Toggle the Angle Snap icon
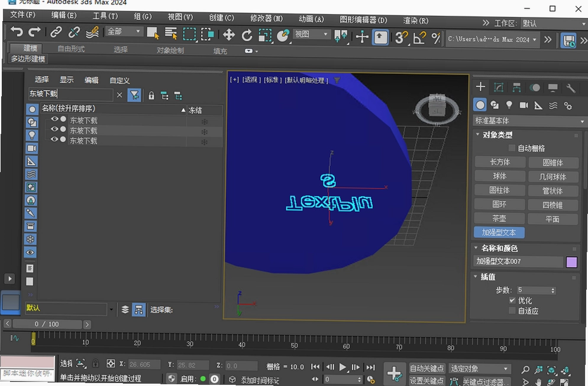Viewport: 588px width, 386px height. pyautogui.click(x=419, y=38)
